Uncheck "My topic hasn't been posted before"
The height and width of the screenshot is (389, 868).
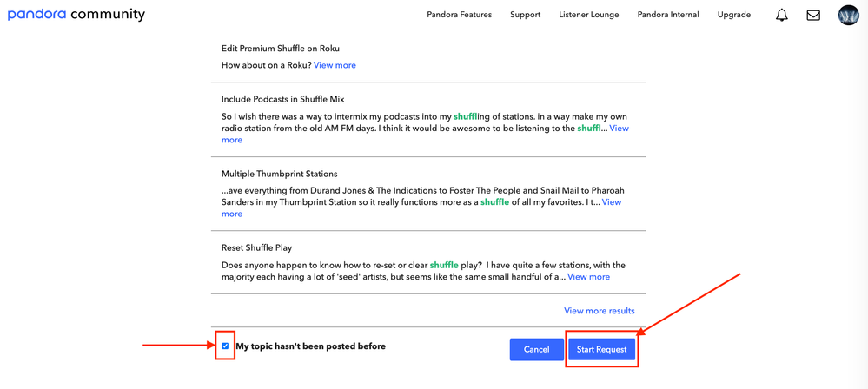[x=225, y=346]
